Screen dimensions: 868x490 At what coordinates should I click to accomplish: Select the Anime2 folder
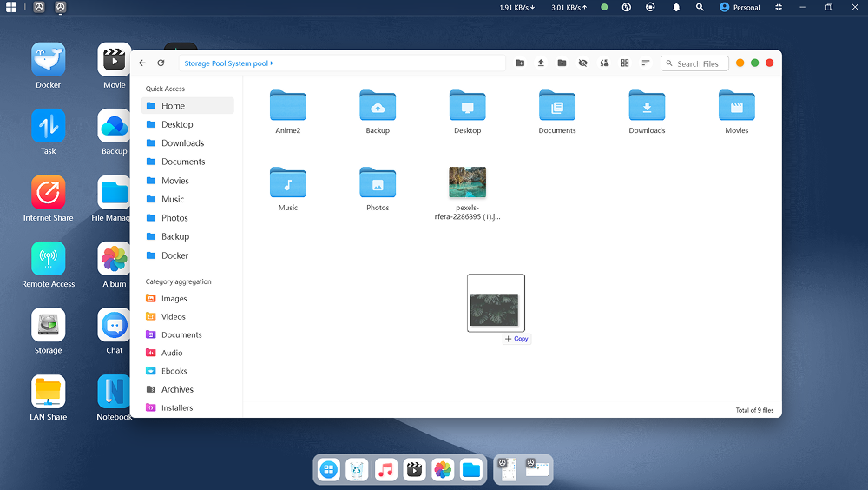tap(288, 106)
